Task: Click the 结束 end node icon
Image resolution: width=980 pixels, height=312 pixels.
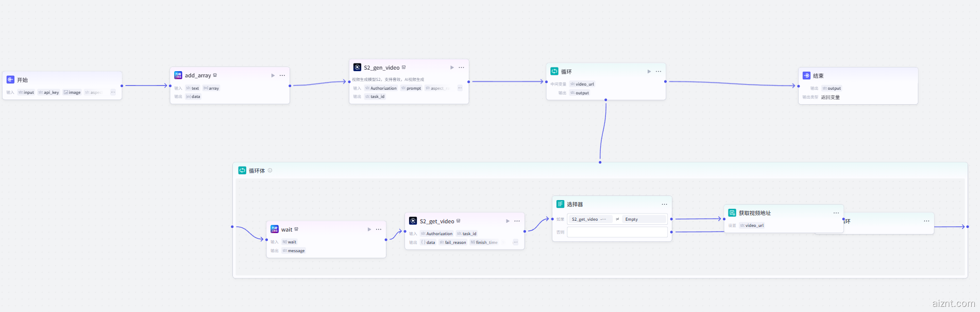Action: click(x=806, y=75)
